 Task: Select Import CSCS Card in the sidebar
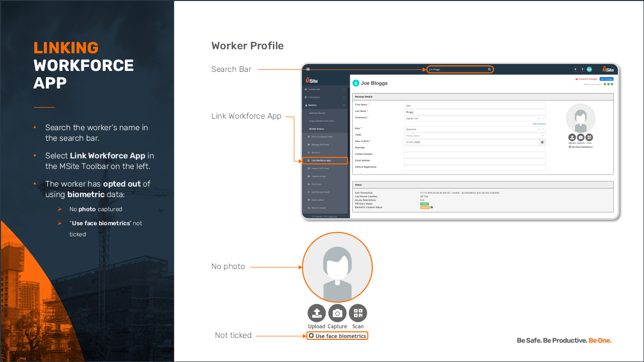(325, 168)
